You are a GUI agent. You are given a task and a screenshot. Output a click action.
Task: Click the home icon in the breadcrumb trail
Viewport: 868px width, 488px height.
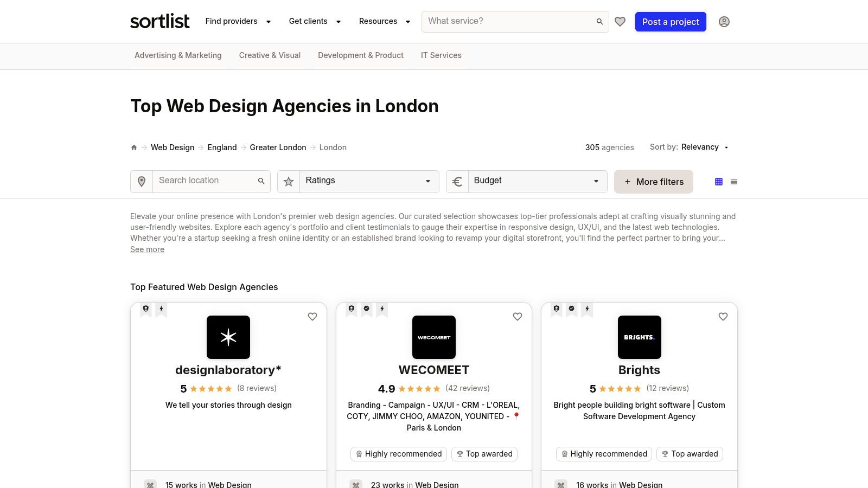coord(133,147)
